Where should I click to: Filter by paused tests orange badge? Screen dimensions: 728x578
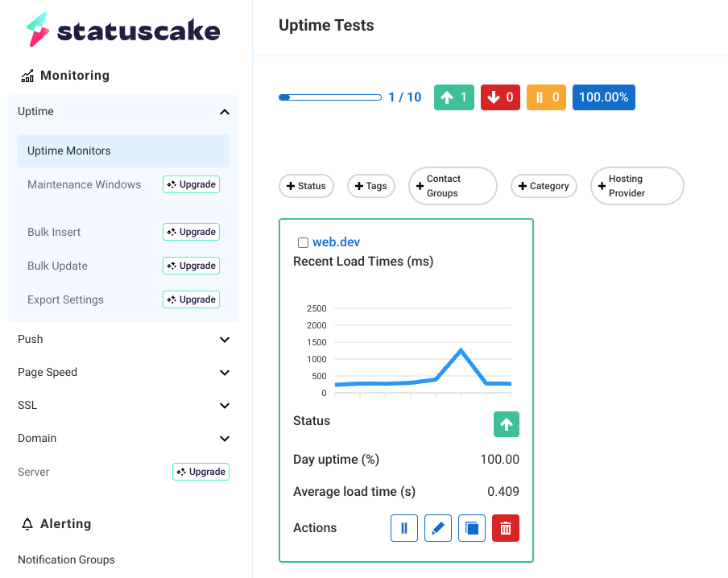tap(547, 97)
